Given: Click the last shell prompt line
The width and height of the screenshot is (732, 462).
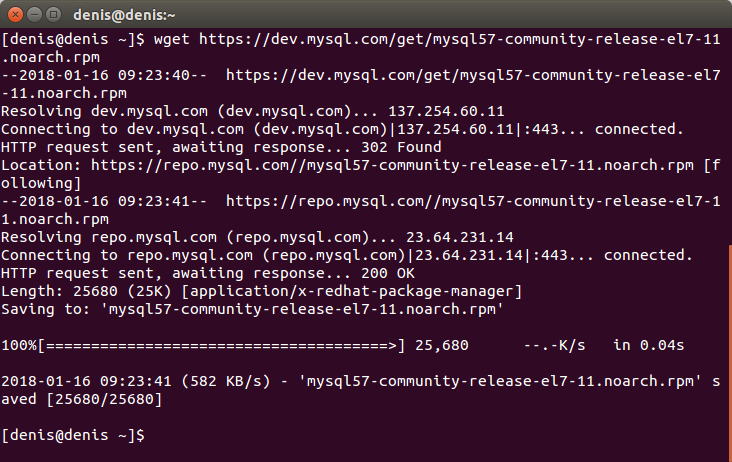Looking at the screenshot, I should (x=73, y=435).
